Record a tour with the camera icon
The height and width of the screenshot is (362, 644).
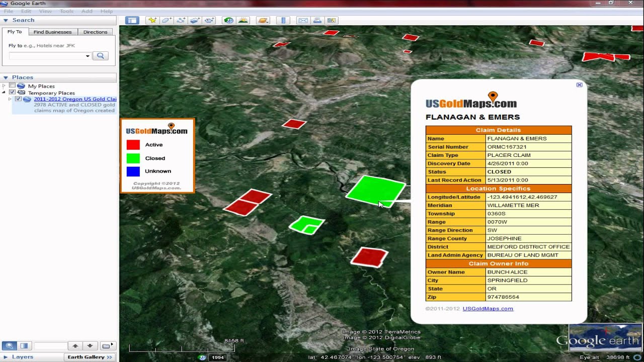coord(209,21)
